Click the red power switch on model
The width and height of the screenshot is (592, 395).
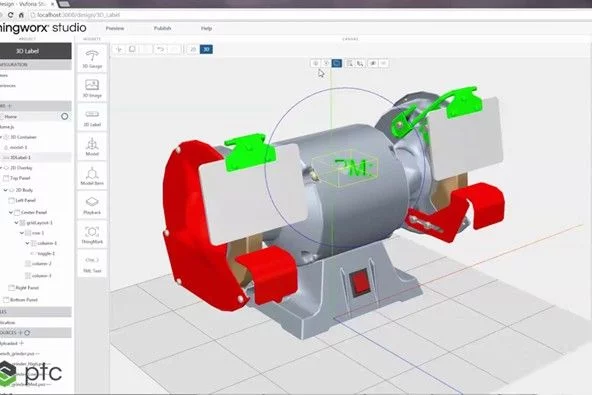361,282
